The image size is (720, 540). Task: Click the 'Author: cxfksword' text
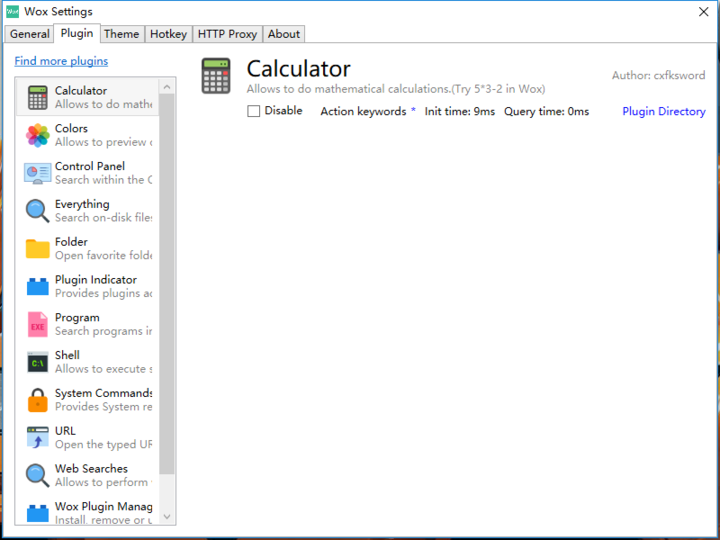658,75
